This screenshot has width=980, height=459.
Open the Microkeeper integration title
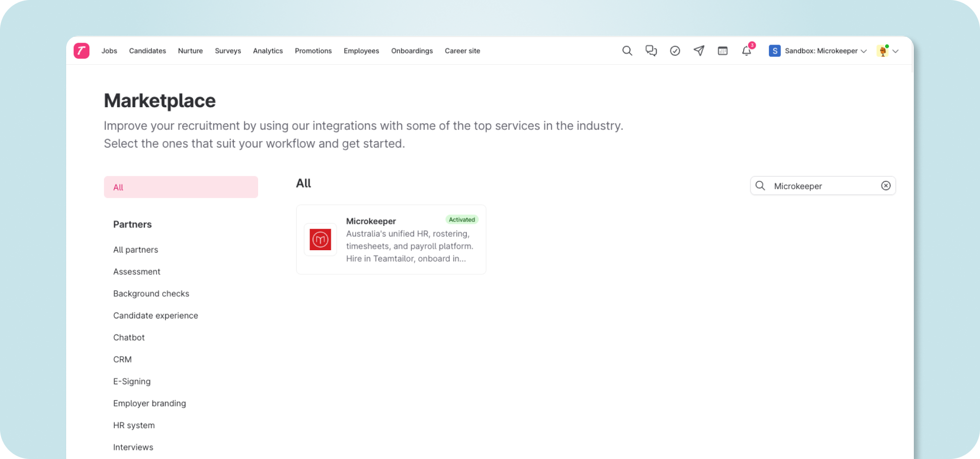click(x=371, y=221)
